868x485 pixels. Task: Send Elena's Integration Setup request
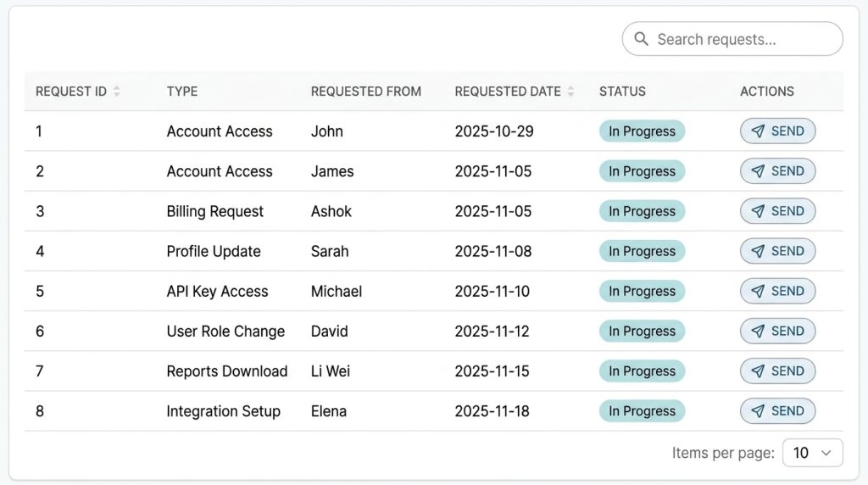click(777, 411)
